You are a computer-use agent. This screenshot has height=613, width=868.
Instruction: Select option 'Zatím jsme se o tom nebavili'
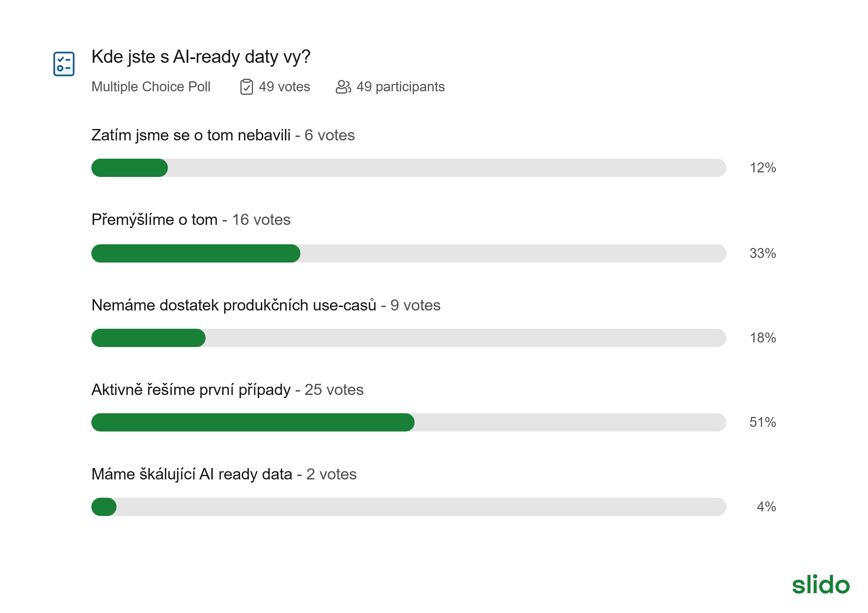pyautogui.click(x=191, y=135)
